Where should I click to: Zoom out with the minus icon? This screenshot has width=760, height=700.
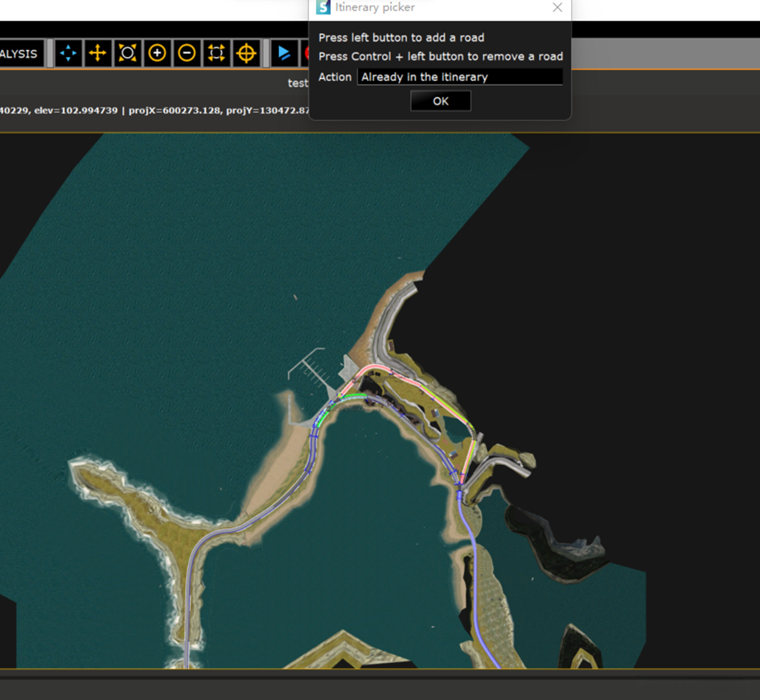[187, 54]
